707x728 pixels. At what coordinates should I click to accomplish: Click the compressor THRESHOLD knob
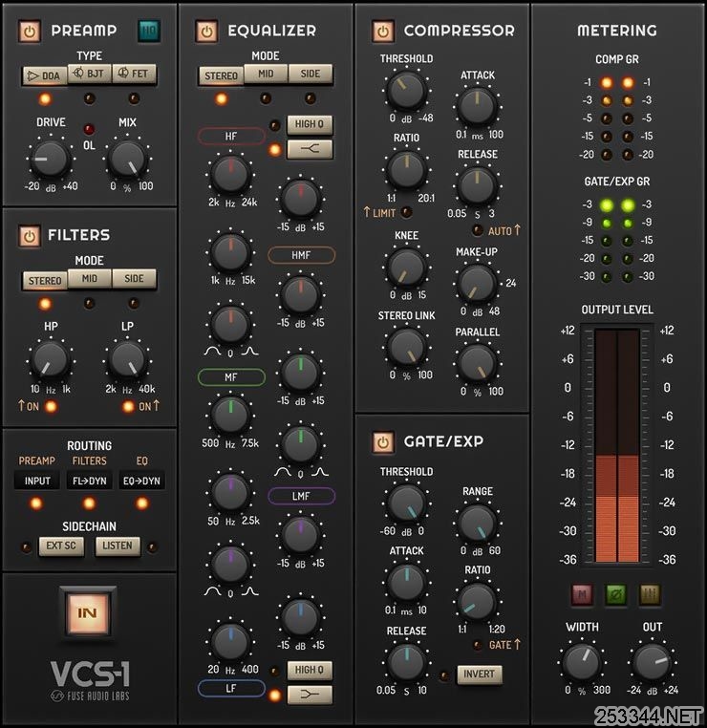407,91
